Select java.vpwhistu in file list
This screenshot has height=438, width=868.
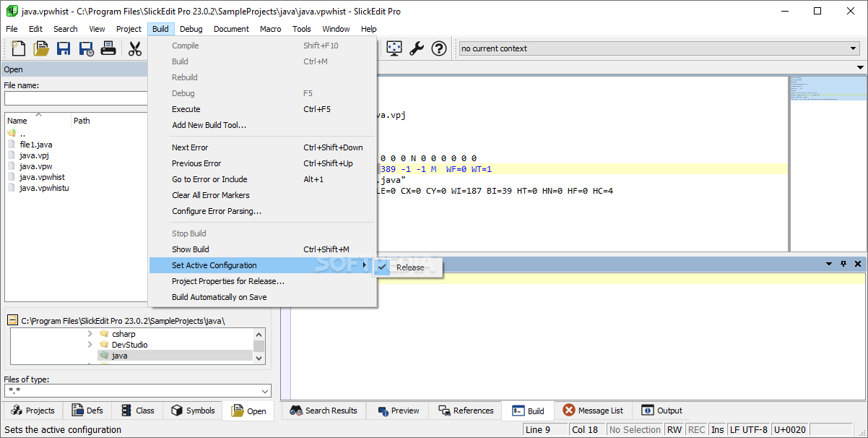pyautogui.click(x=43, y=188)
